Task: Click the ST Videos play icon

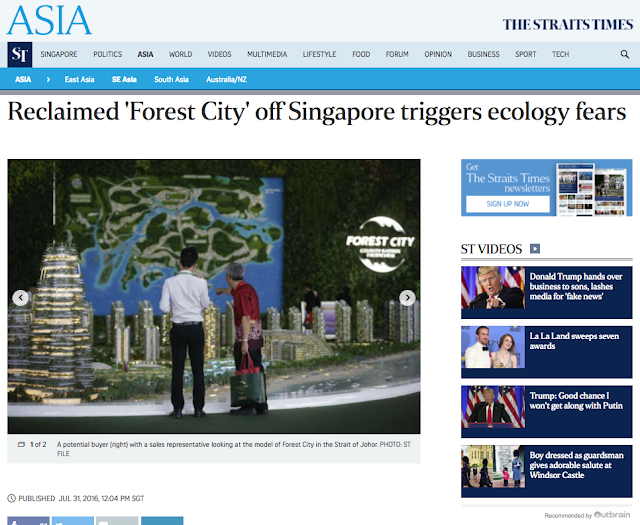Action: (x=535, y=249)
